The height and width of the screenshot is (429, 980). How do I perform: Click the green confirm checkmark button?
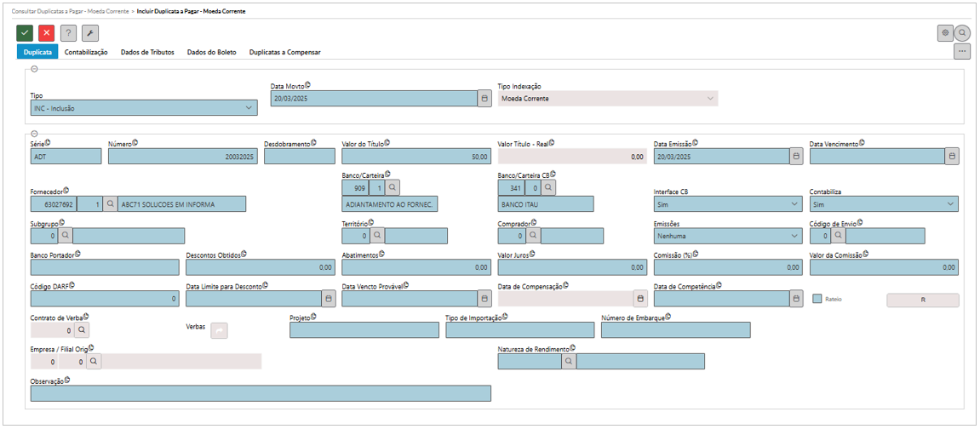(x=25, y=32)
